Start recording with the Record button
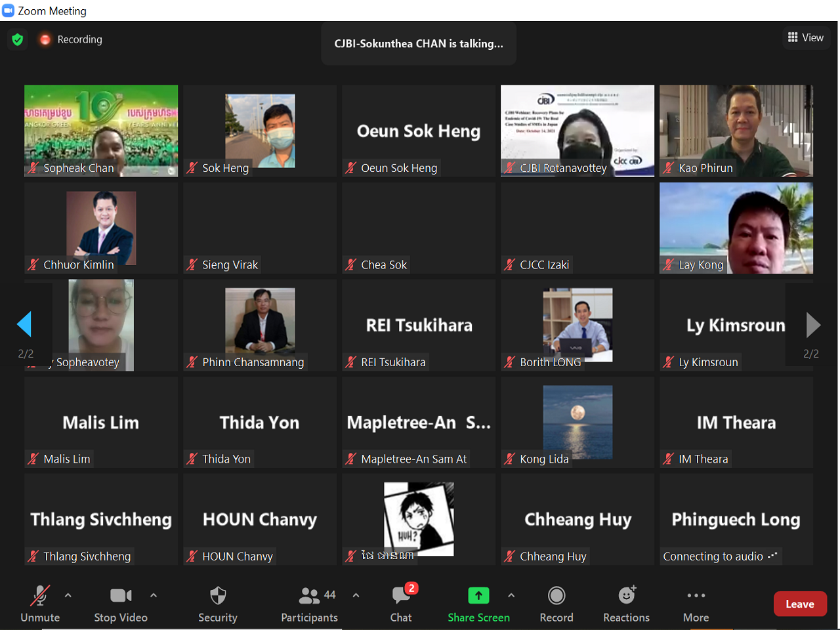The width and height of the screenshot is (840, 630). [x=556, y=596]
